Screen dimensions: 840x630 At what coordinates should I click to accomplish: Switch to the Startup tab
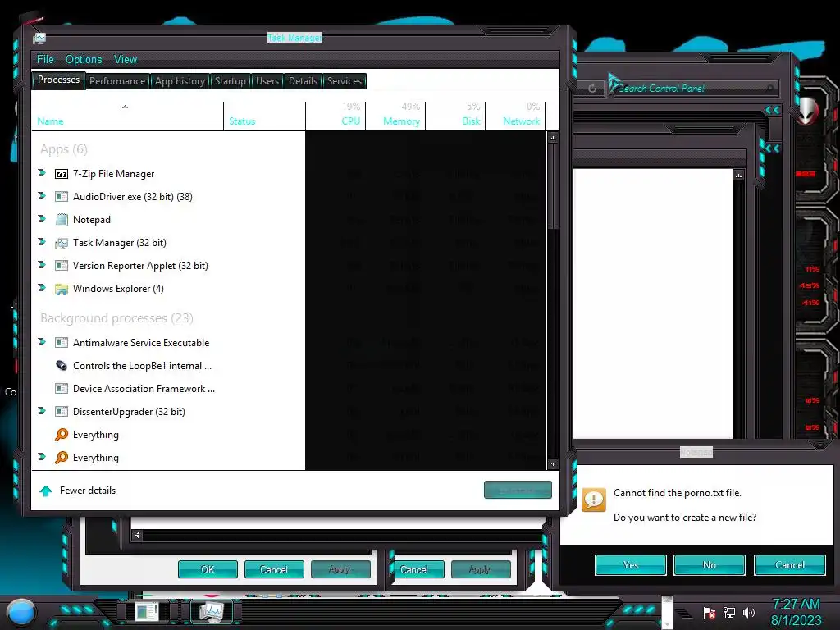click(x=231, y=81)
